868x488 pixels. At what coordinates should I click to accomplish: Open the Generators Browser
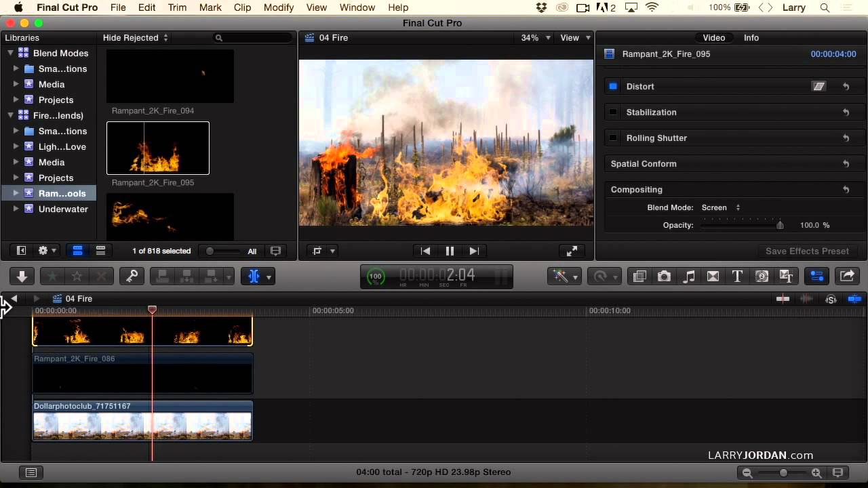click(x=762, y=276)
